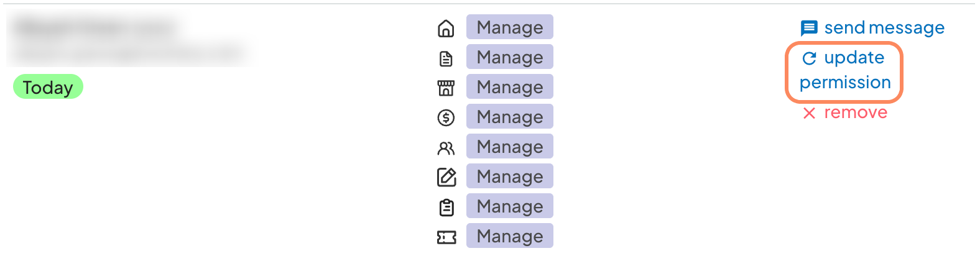
Task: Click the document permission icon
Action: pyautogui.click(x=446, y=58)
